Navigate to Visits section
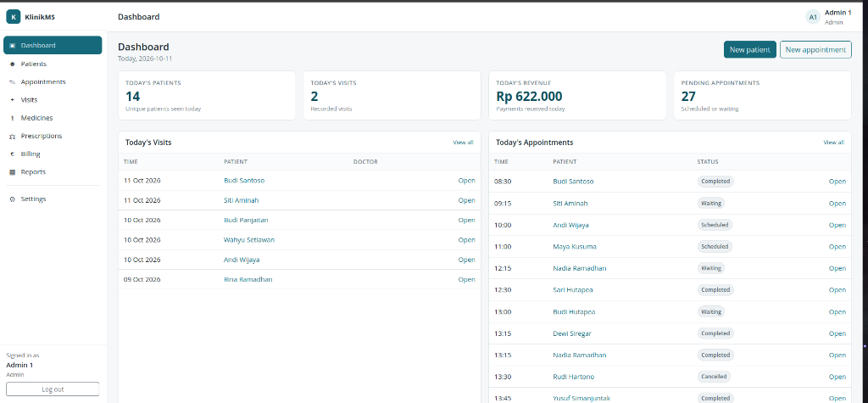The image size is (868, 403). point(53,100)
